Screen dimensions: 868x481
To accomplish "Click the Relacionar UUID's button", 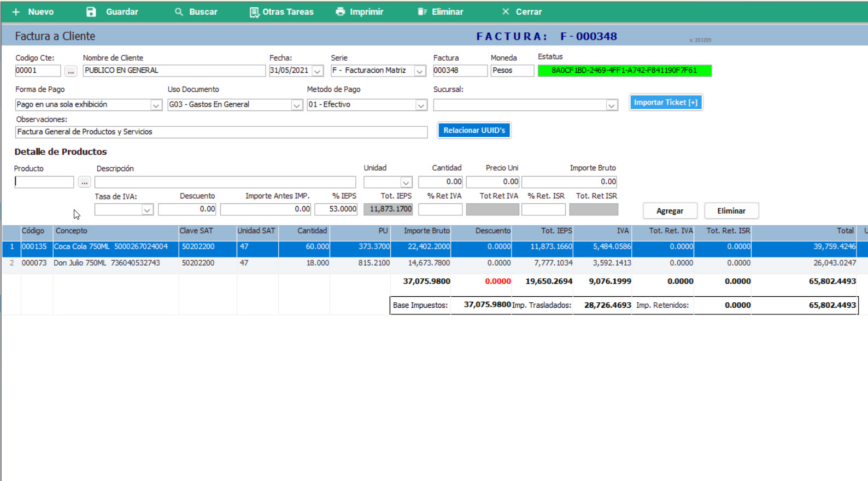I will click(x=474, y=131).
